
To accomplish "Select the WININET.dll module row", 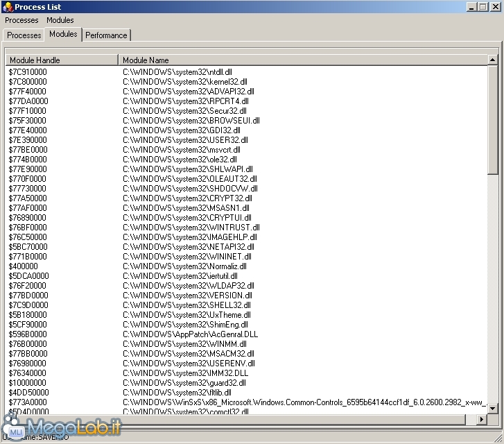I will 247,257.
